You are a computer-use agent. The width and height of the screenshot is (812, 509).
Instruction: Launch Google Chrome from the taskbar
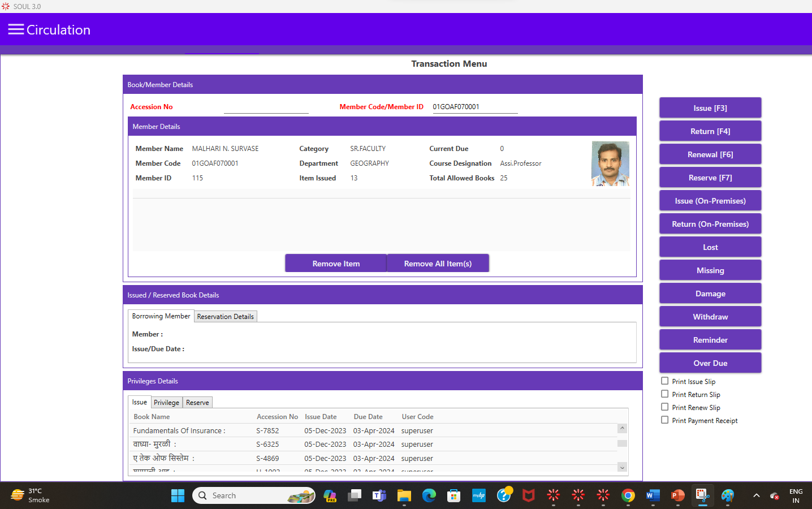(x=628, y=495)
